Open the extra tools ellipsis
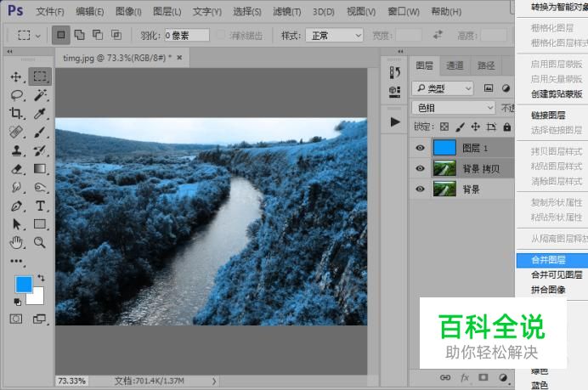 16,261
